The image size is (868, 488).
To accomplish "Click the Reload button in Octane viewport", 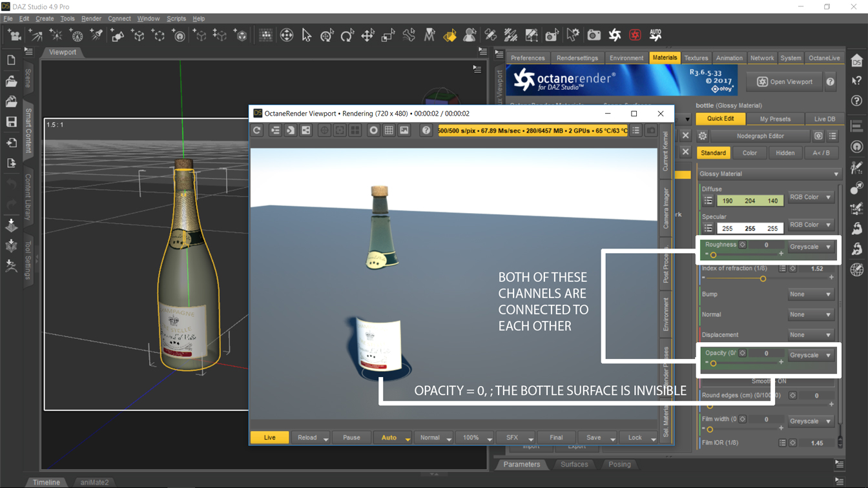I will pos(311,438).
